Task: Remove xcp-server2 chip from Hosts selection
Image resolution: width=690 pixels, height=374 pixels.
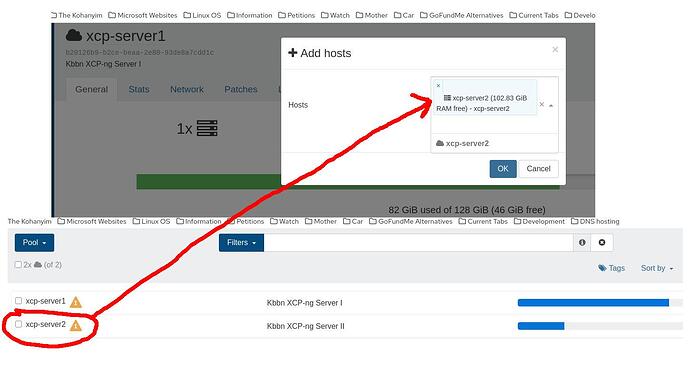Action: [438, 85]
